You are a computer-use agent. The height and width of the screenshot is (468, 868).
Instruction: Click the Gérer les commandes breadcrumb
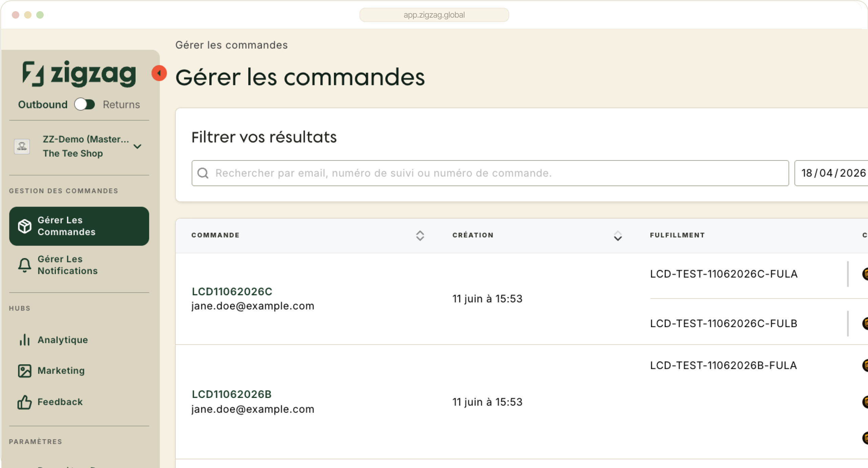(x=231, y=45)
